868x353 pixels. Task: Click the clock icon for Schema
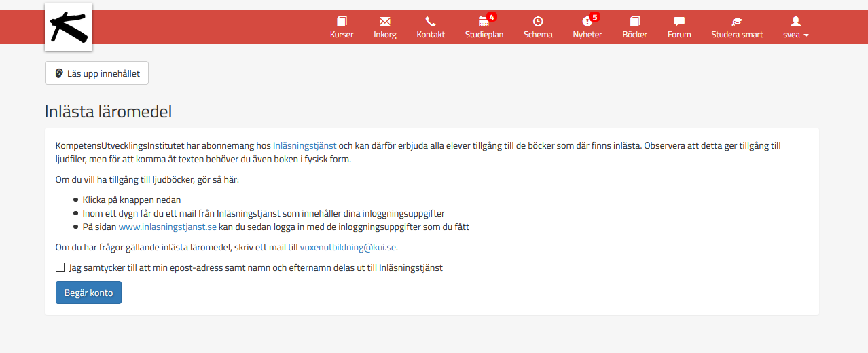click(538, 21)
